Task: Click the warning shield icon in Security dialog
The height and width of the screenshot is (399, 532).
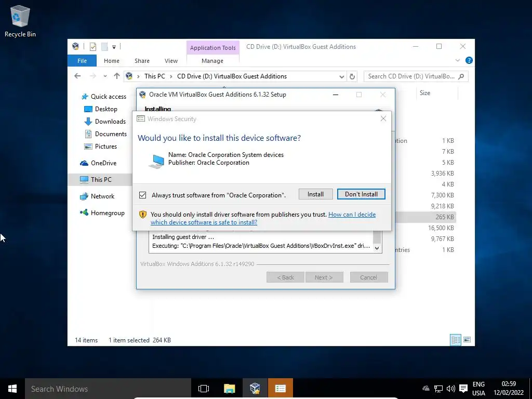Action: (143, 215)
